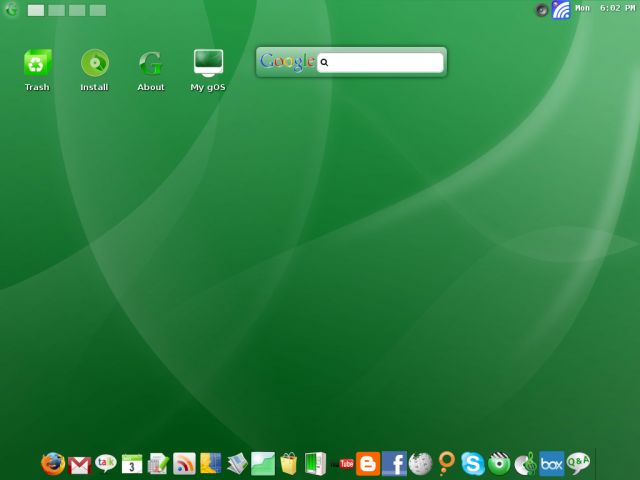Open the green chart Finance dock icon
This screenshot has width=640, height=480.
coord(263,464)
